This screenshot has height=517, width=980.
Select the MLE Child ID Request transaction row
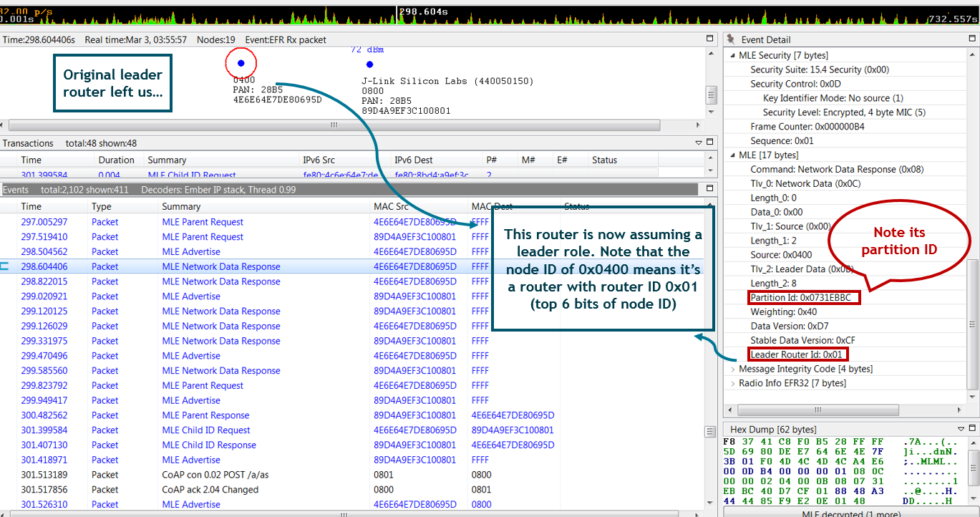pyautogui.click(x=192, y=174)
